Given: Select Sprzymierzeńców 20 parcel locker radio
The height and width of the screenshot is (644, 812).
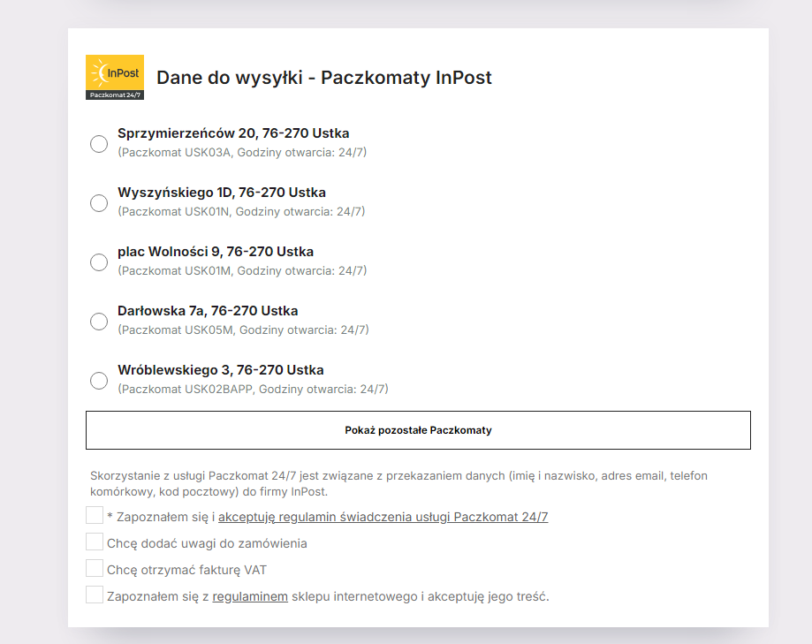Looking at the screenshot, I should pyautogui.click(x=99, y=143).
